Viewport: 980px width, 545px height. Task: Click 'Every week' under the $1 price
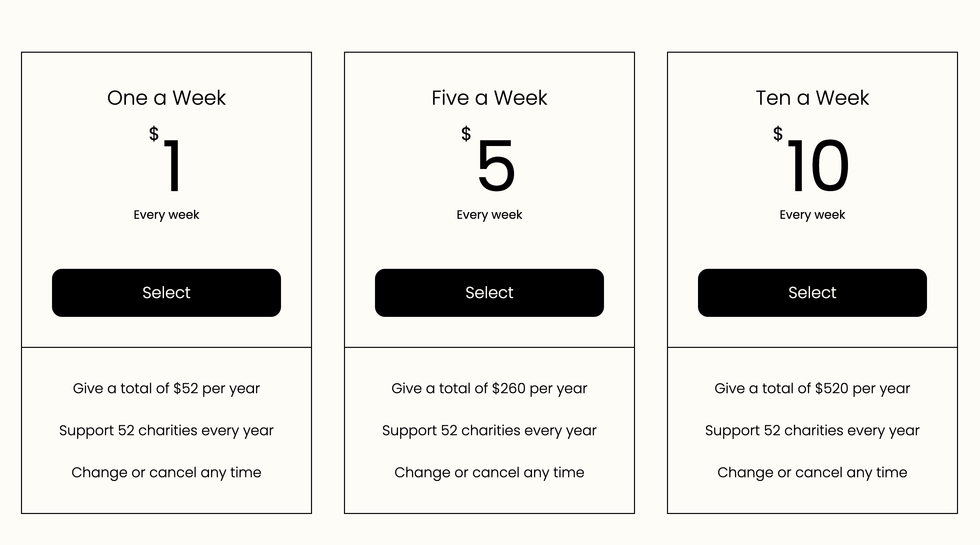166,215
